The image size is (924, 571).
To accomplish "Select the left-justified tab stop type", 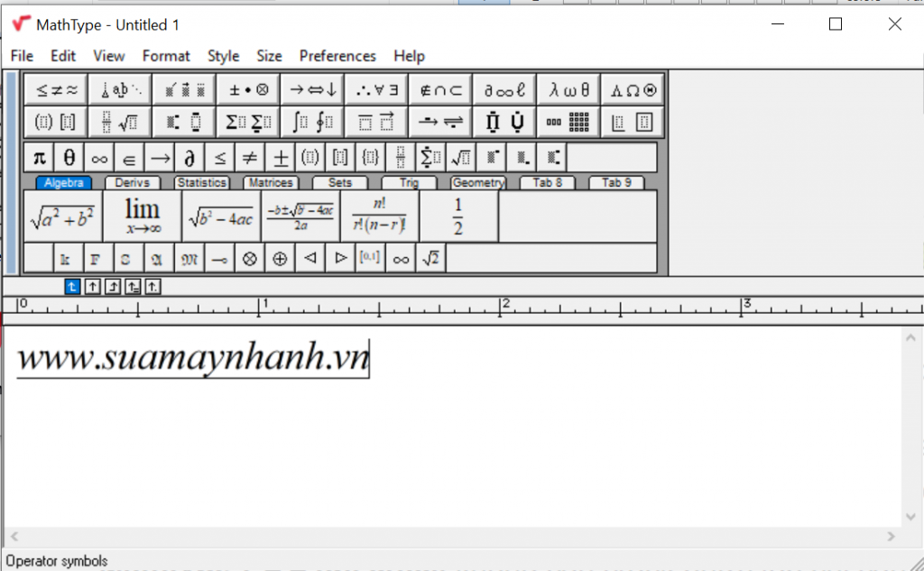I will point(72,286).
